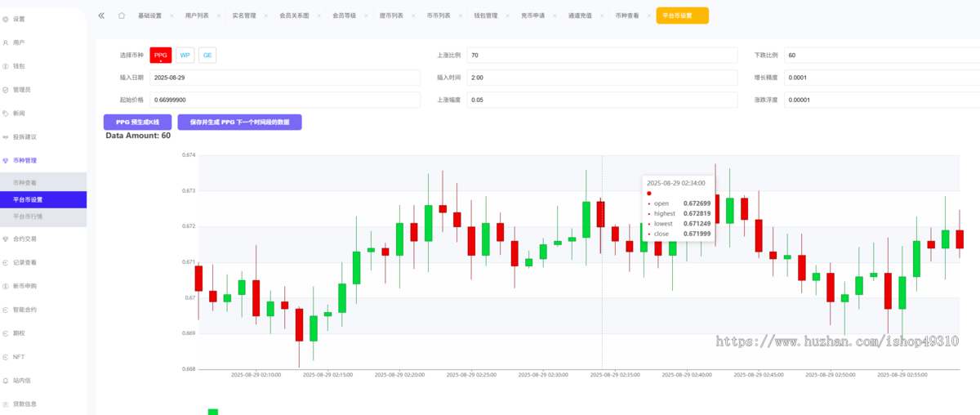
Task: Select the PPG coin option
Action: click(x=161, y=55)
